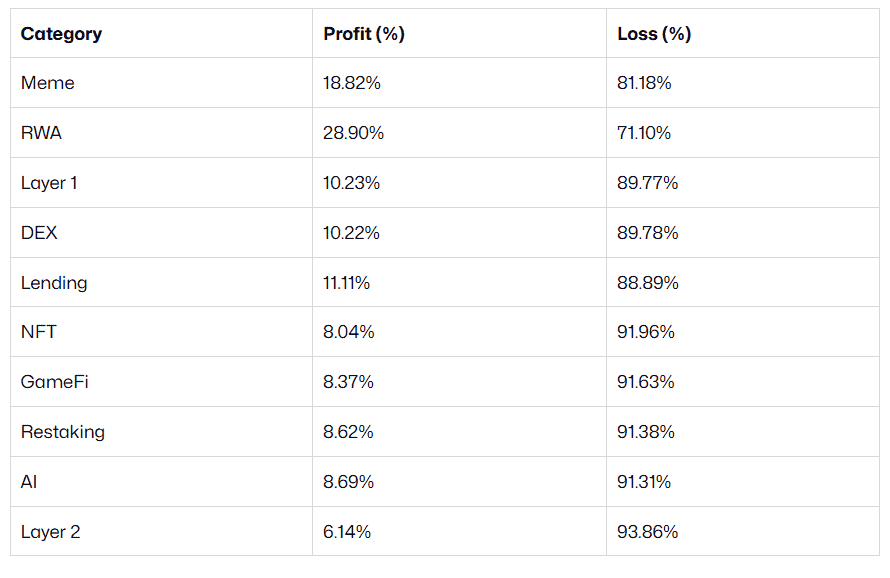890x578 pixels.
Task: Click the Layer 1 row label
Action: (47, 183)
